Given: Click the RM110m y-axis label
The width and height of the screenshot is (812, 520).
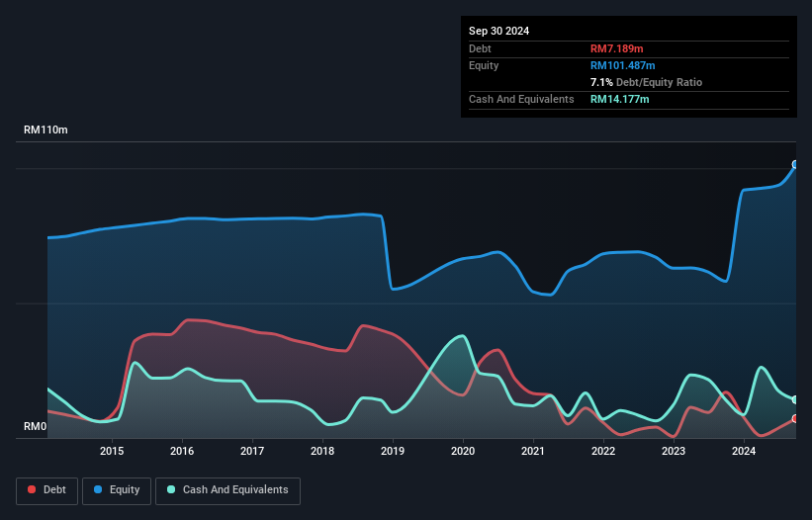Looking at the screenshot, I should [45, 130].
